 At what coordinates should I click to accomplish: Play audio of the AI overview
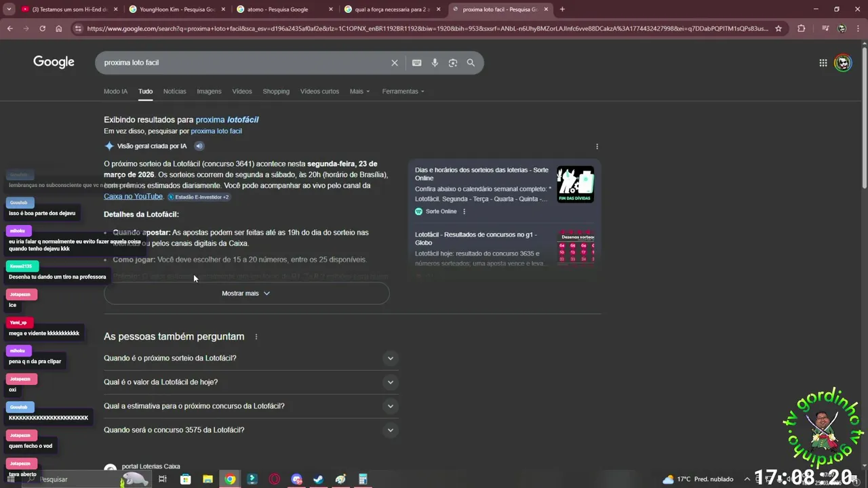click(199, 146)
